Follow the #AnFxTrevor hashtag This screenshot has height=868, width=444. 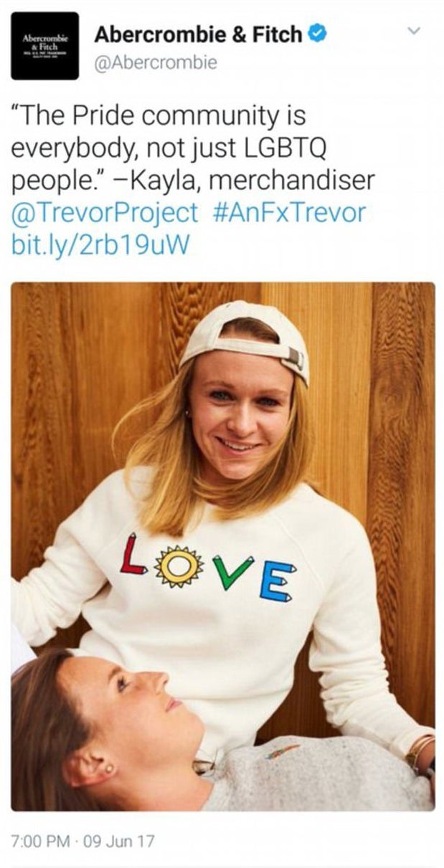pyautogui.click(x=290, y=213)
